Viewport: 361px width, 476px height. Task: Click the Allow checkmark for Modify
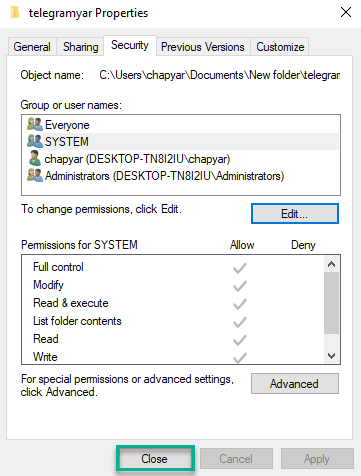(240, 286)
